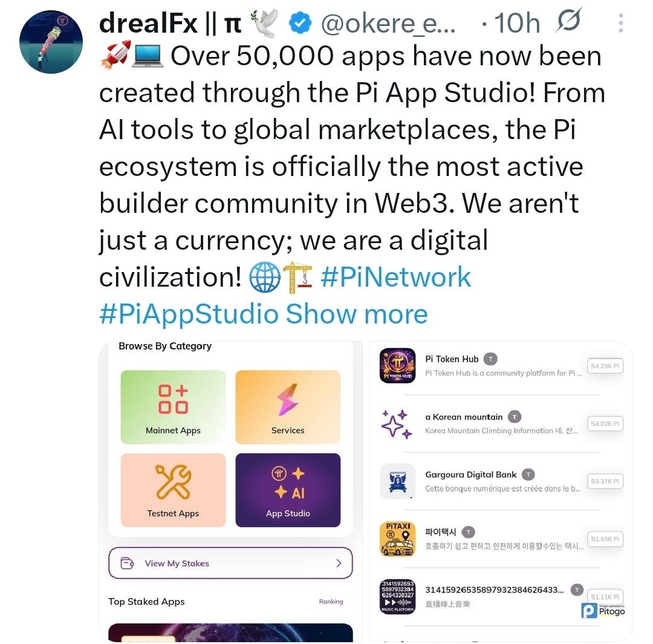Screen dimensions: 653x644
Task: Open the Mainnet Apps category tile
Action: point(173,407)
